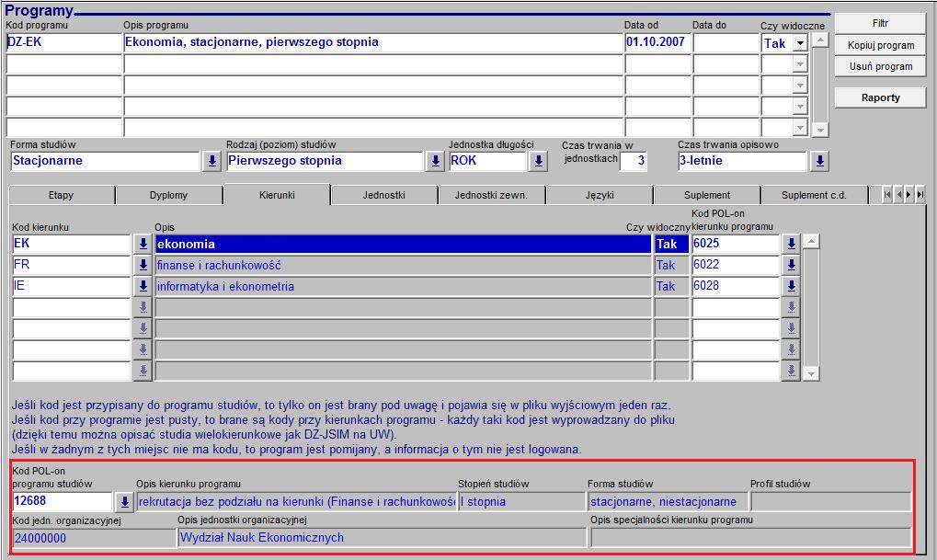Open the lookup arrow for Forma studiów
Image resolution: width=937 pixels, height=560 pixels.
pyautogui.click(x=211, y=161)
